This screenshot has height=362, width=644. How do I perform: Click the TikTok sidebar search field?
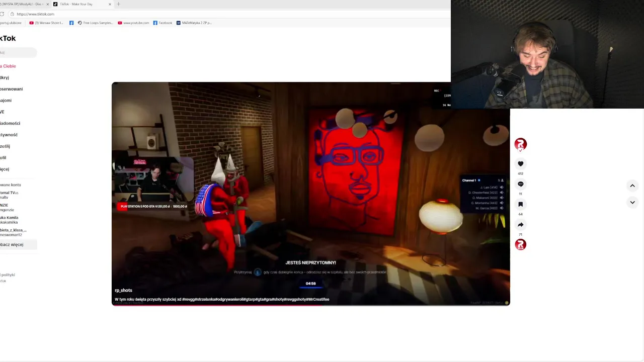(18, 52)
